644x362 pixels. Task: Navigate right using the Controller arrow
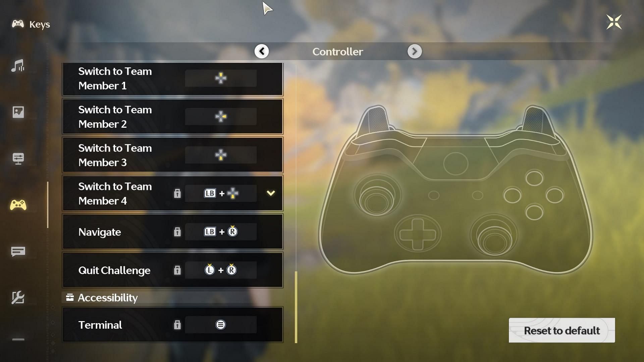[x=415, y=51]
